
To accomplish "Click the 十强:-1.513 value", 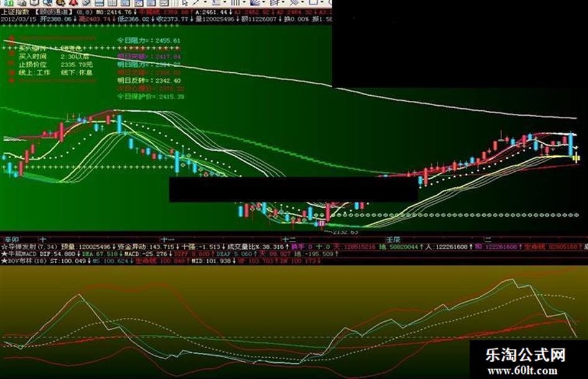I will click(x=202, y=246).
